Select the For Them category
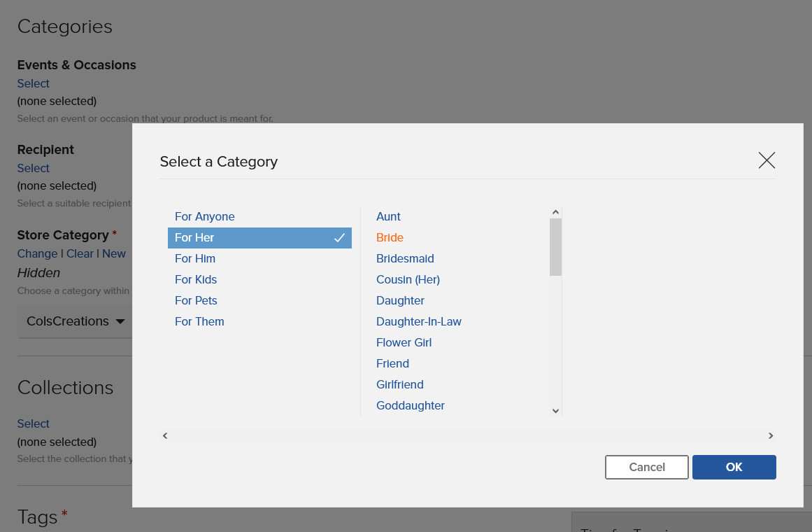The width and height of the screenshot is (812, 532). (199, 321)
